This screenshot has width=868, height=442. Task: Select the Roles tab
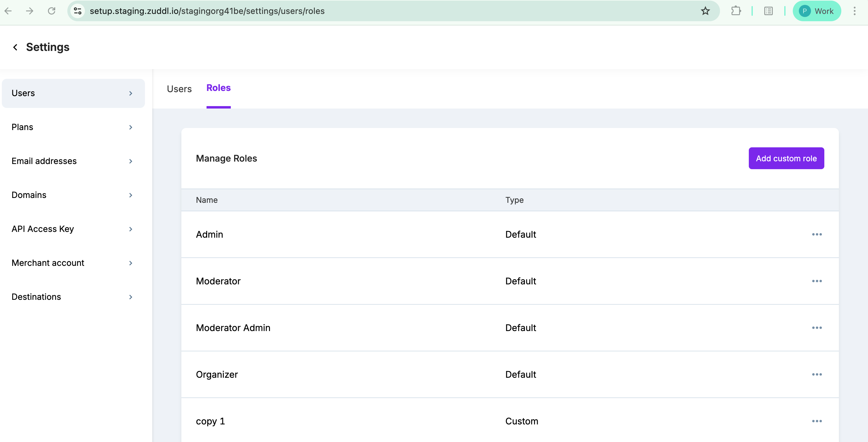(218, 88)
